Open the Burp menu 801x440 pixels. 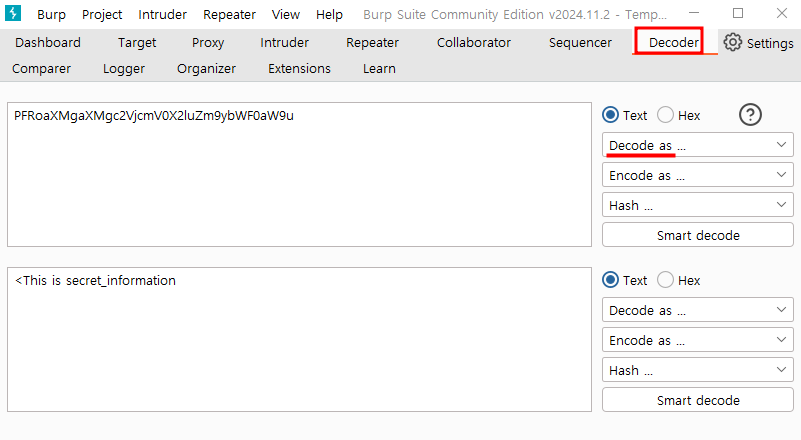pos(51,14)
